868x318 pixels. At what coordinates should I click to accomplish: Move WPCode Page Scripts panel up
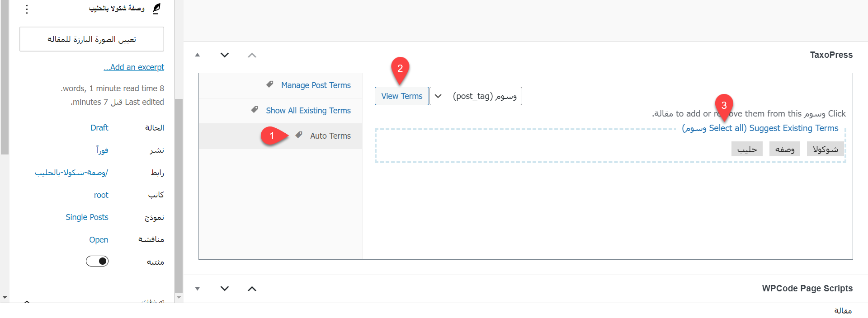(252, 289)
